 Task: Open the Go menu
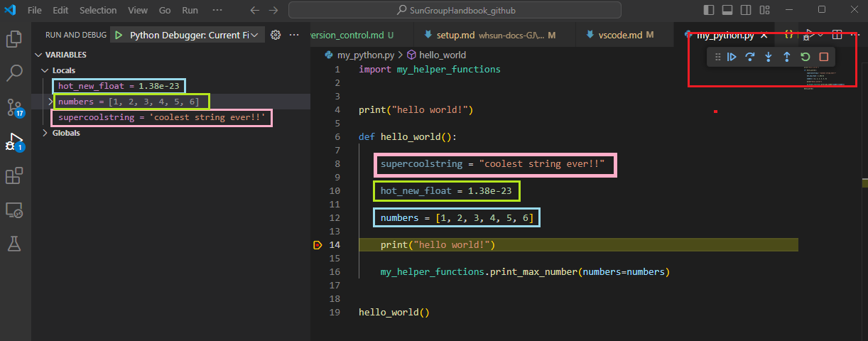(x=165, y=11)
